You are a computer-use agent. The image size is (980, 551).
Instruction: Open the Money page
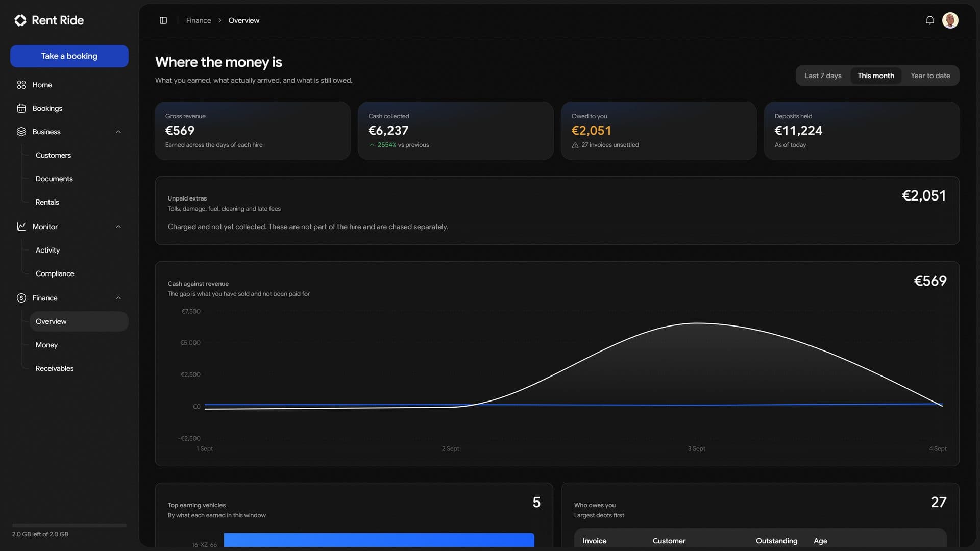(79, 345)
